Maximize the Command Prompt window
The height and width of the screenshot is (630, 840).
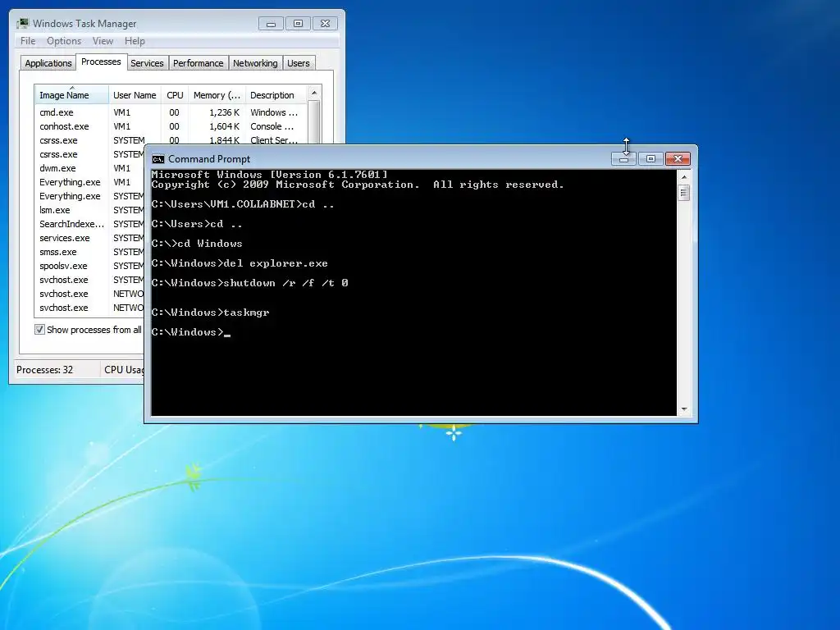tap(651, 159)
